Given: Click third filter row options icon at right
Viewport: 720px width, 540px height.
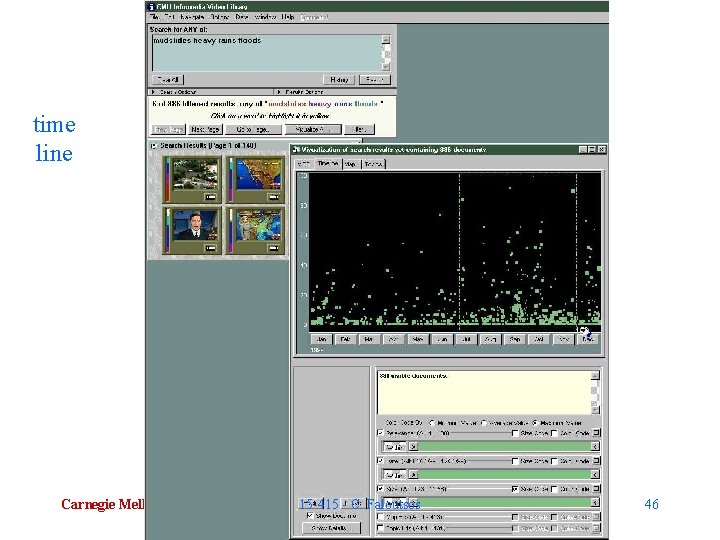Looking at the screenshot, I should pyautogui.click(x=596, y=489).
